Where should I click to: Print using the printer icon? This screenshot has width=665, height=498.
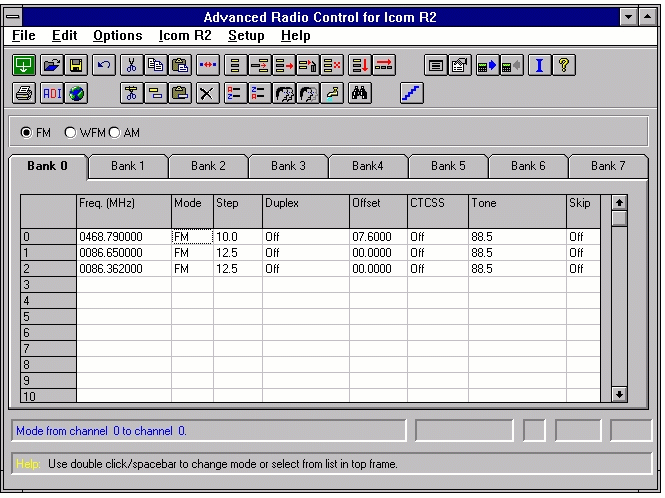pos(24,93)
